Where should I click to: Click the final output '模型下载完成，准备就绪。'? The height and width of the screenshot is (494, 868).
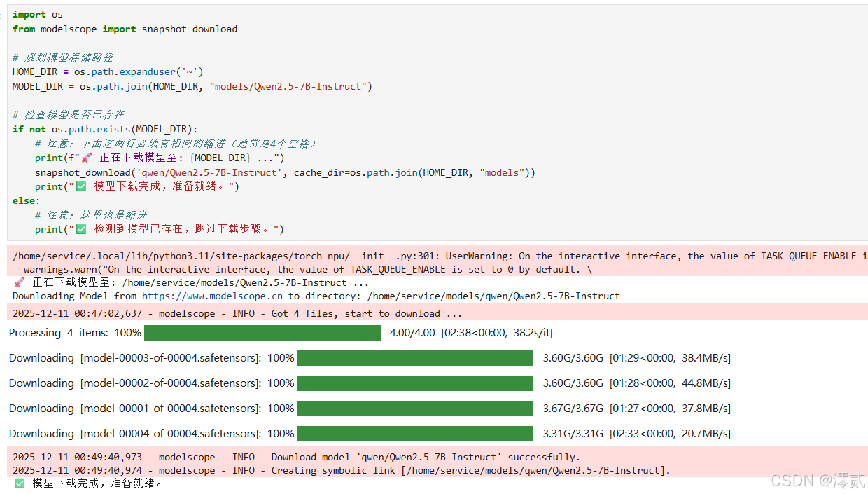(x=88, y=483)
